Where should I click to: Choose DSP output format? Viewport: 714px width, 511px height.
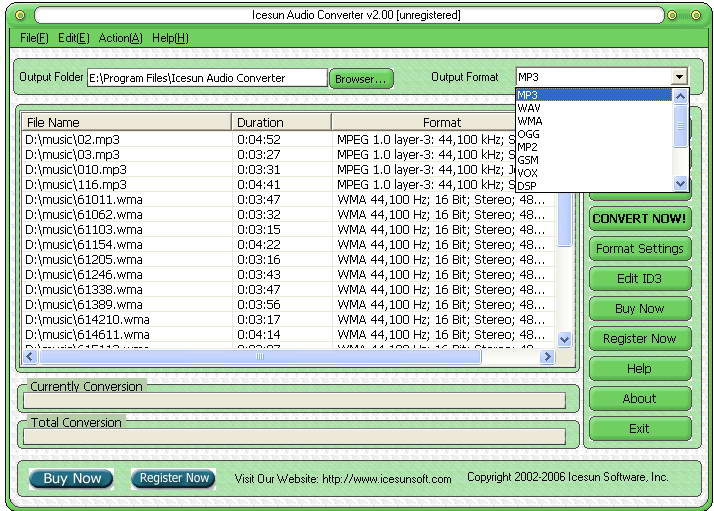coord(593,186)
